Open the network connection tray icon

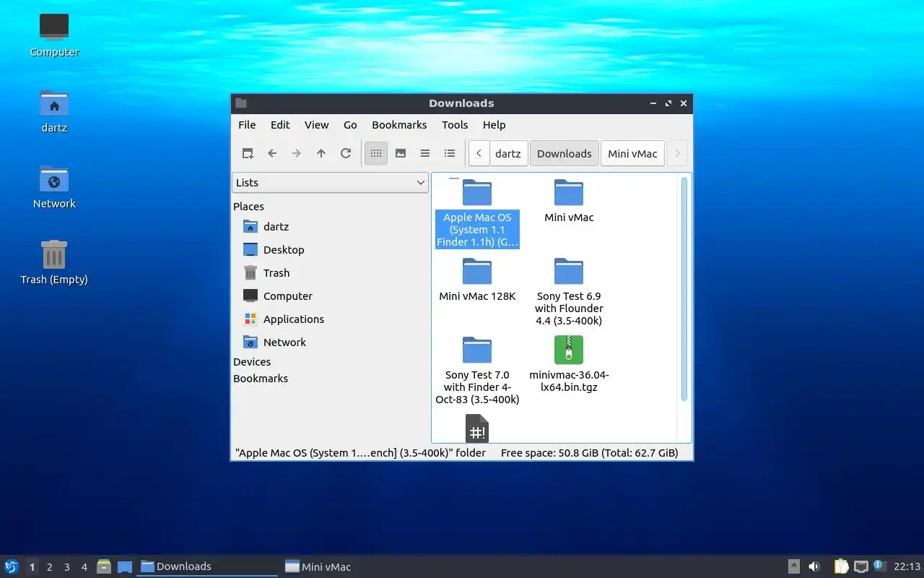pyautogui.click(x=860, y=566)
